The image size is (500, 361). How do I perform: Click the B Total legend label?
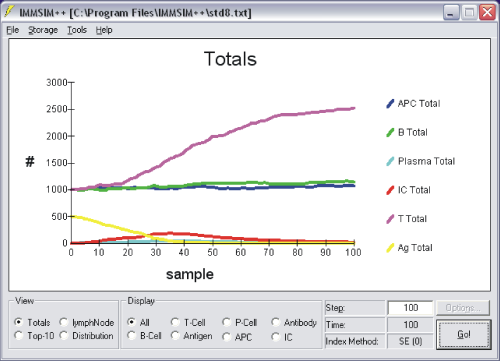point(413,132)
